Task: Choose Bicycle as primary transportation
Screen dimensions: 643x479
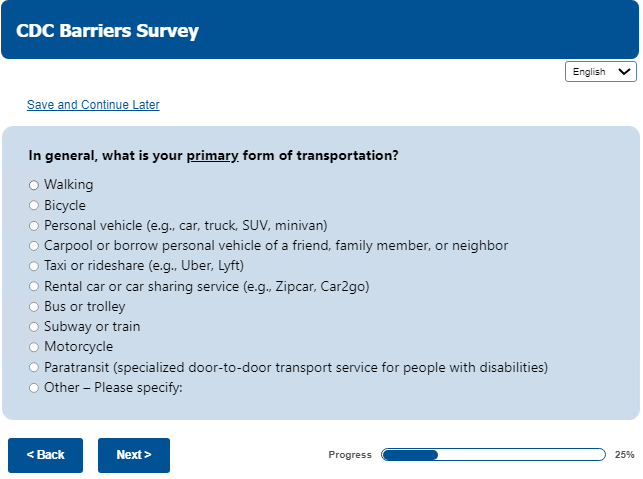Action: point(34,206)
